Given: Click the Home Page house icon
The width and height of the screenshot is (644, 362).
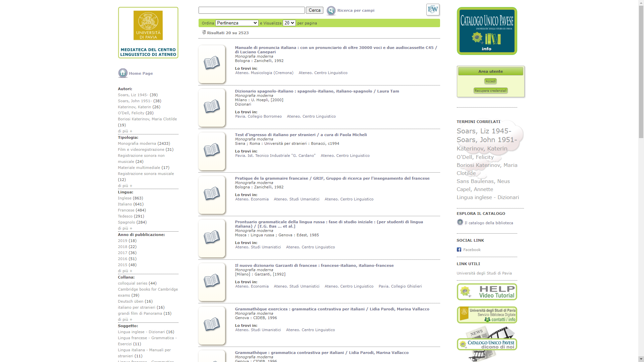Looking at the screenshot, I should coord(123,73).
